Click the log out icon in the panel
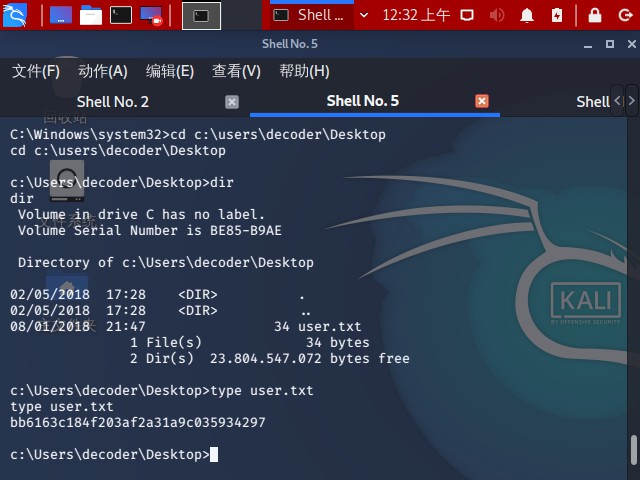Image resolution: width=640 pixels, height=480 pixels. (625, 16)
